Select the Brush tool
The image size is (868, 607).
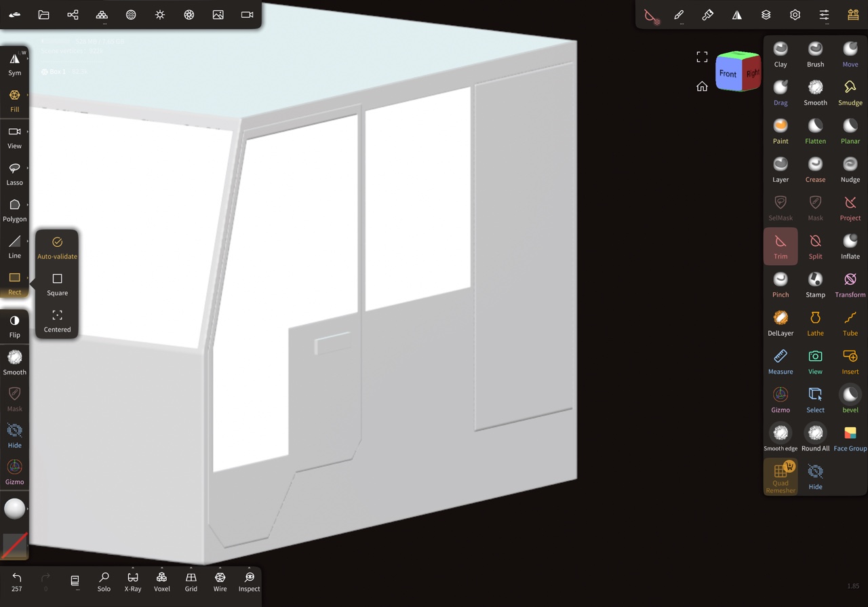point(815,54)
